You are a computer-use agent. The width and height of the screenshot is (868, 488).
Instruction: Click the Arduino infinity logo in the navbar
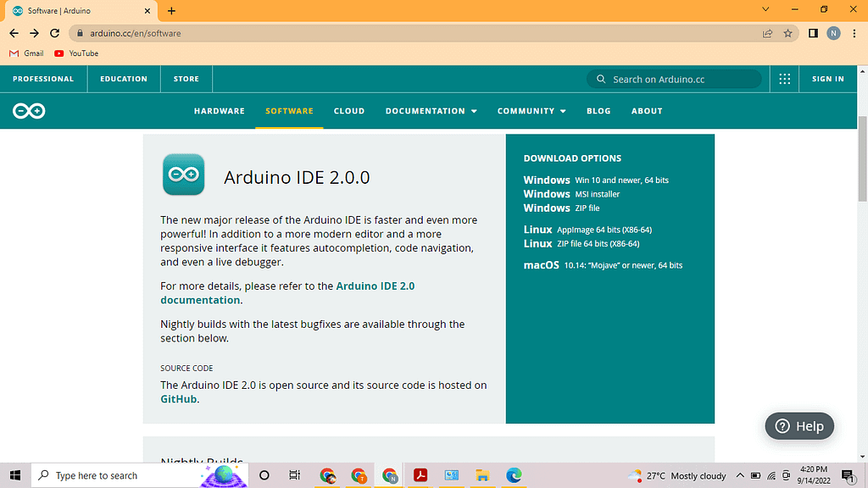click(x=30, y=111)
